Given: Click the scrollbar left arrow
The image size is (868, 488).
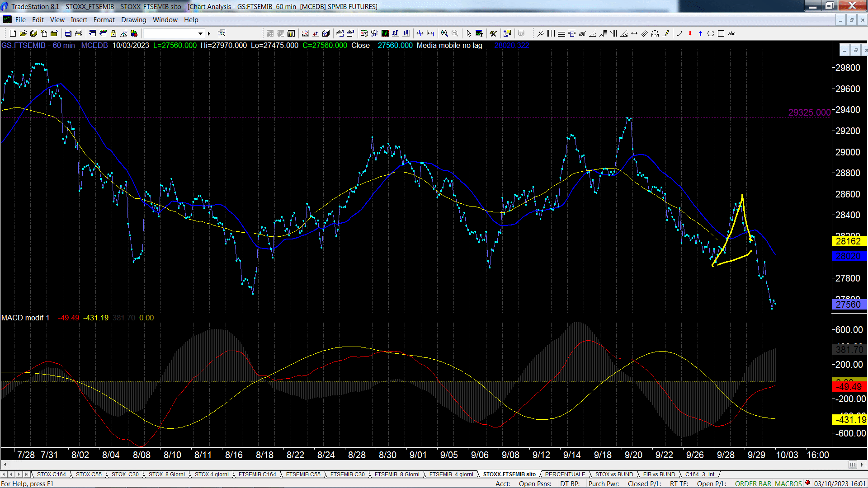Looking at the screenshot, I should (5, 465).
